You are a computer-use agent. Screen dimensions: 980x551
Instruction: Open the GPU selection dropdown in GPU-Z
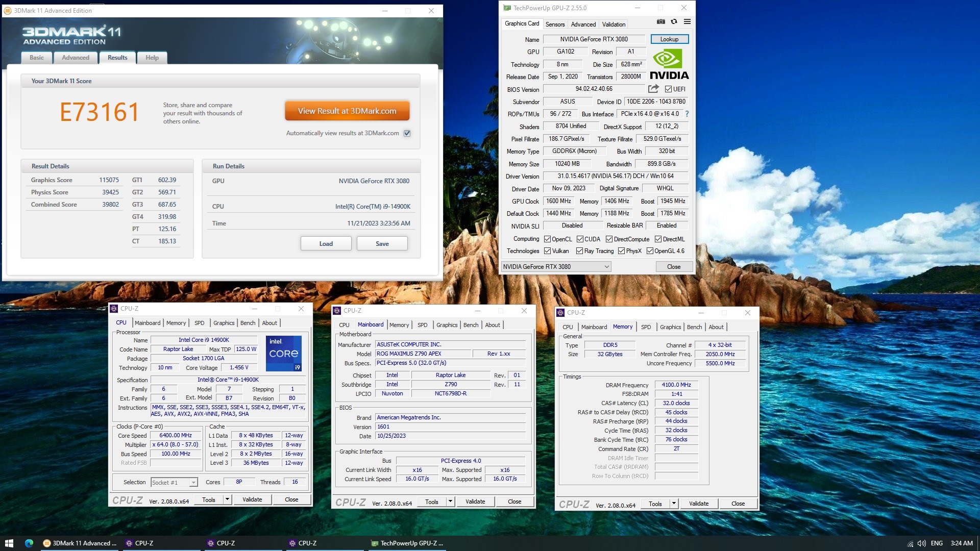point(556,267)
